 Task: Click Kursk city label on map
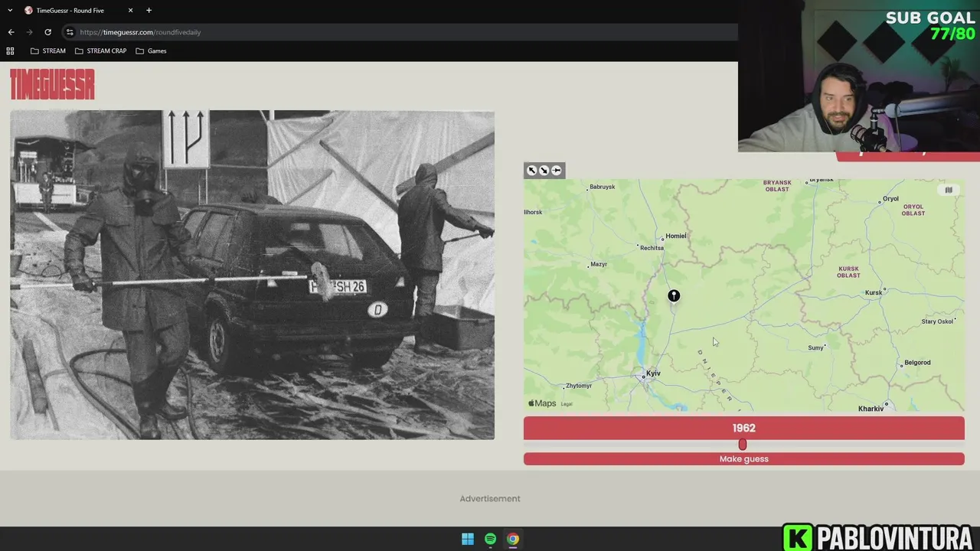tap(874, 292)
